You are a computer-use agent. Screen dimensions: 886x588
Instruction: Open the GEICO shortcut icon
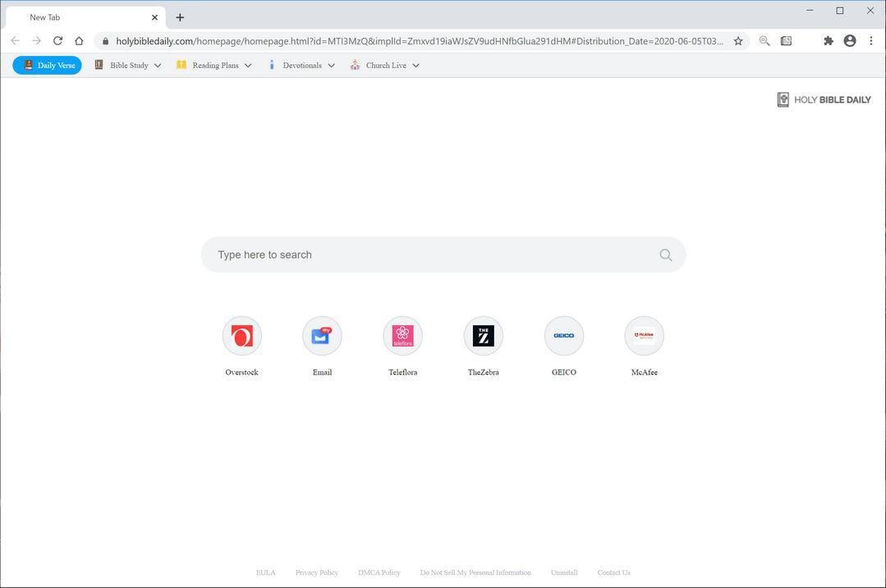[564, 336]
